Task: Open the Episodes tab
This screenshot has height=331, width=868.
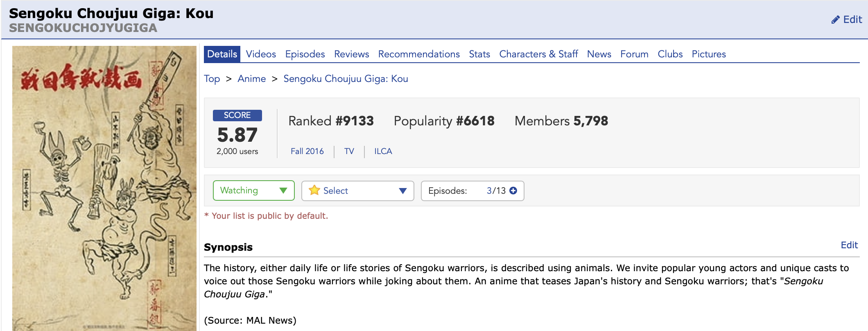Action: point(305,54)
